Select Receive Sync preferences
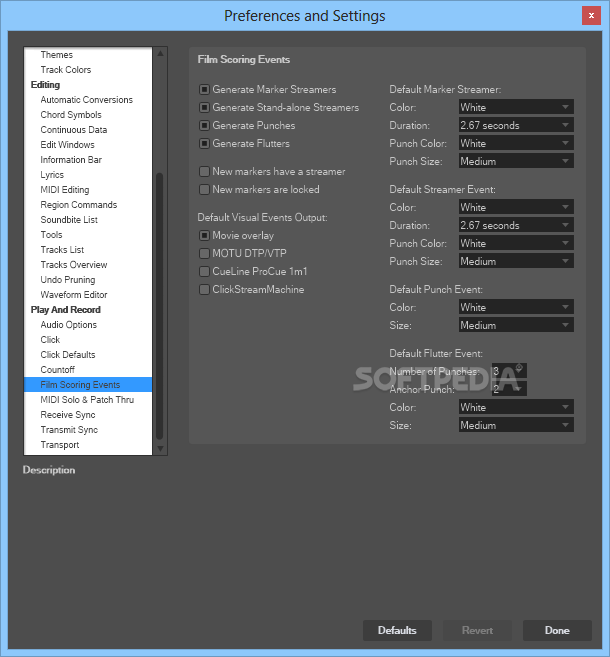This screenshot has height=657, width=610. point(68,415)
